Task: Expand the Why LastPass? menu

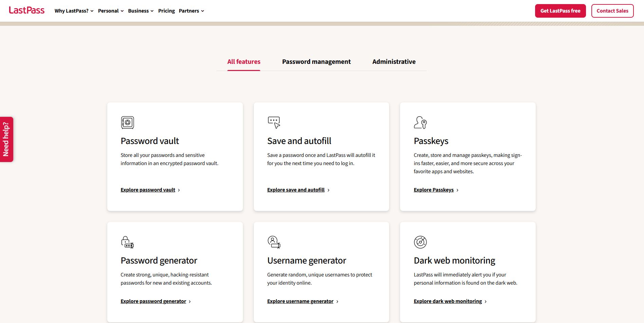Action: point(74,11)
